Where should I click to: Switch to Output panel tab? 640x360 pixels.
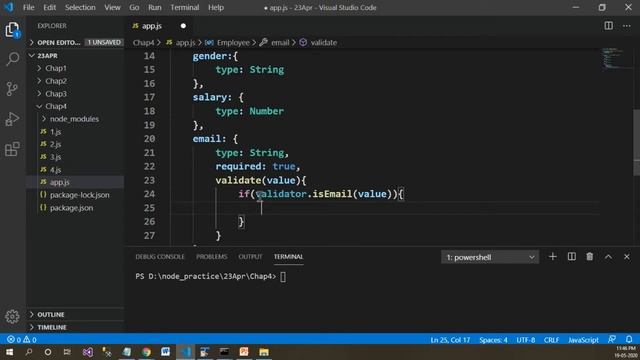(x=250, y=257)
